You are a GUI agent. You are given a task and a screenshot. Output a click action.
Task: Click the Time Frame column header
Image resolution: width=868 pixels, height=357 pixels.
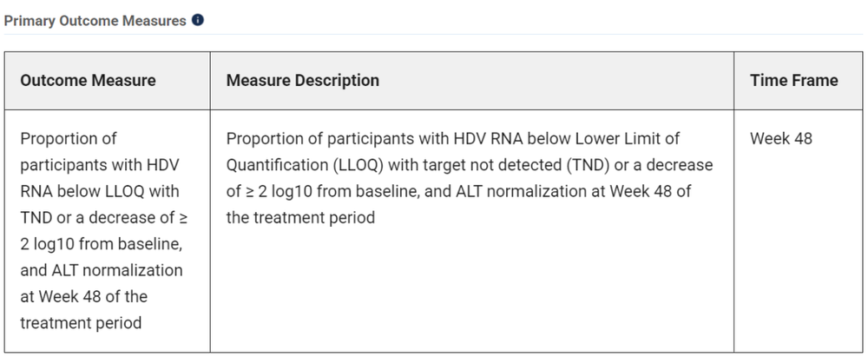(x=793, y=81)
